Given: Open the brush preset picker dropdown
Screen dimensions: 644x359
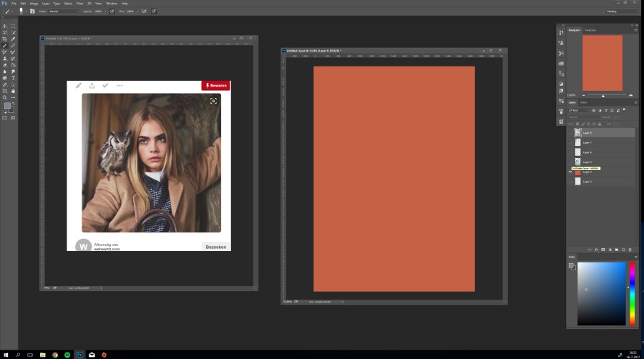Looking at the screenshot, I should click(22, 11).
